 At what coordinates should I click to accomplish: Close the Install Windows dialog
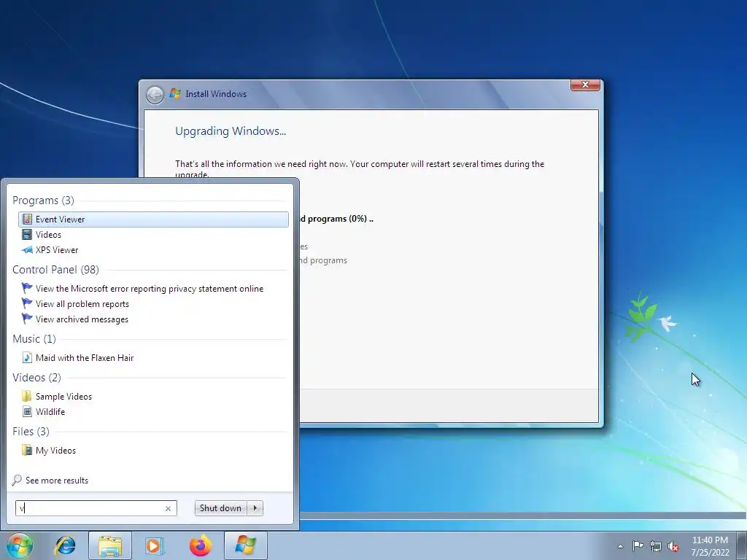pyautogui.click(x=585, y=85)
